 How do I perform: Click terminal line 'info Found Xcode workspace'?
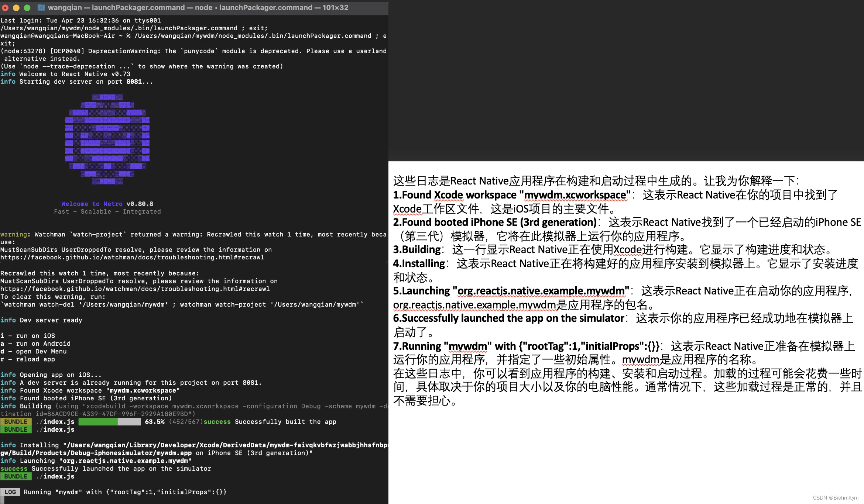(90, 390)
